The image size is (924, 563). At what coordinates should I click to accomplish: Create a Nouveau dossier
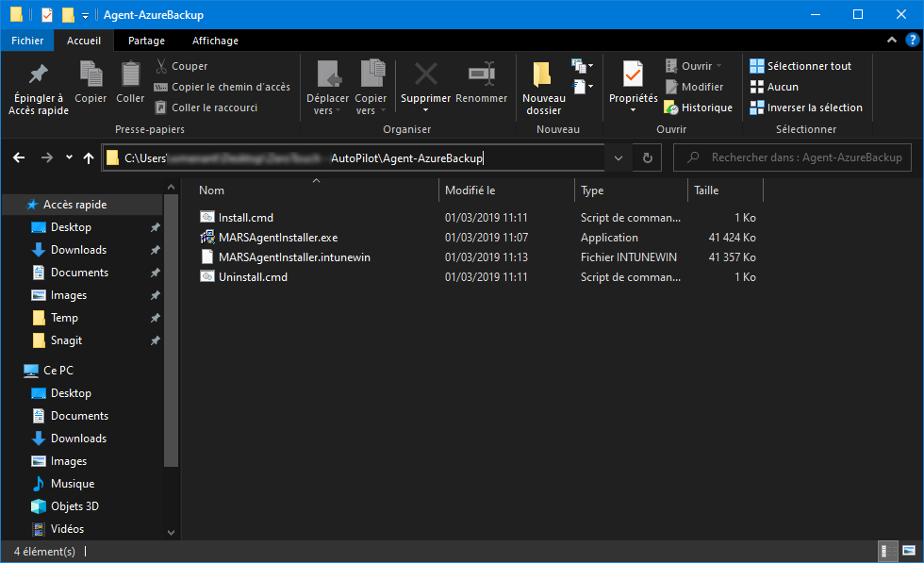pyautogui.click(x=544, y=89)
